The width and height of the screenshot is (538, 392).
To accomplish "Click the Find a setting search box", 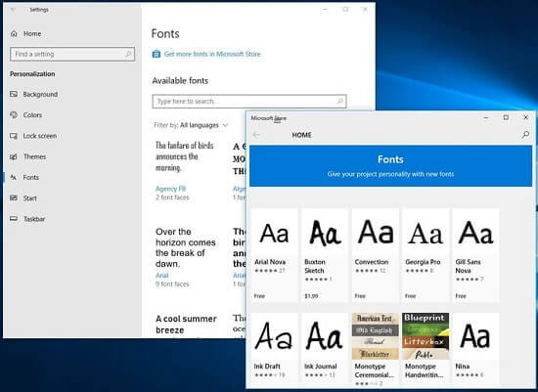I will pyautogui.click(x=72, y=54).
